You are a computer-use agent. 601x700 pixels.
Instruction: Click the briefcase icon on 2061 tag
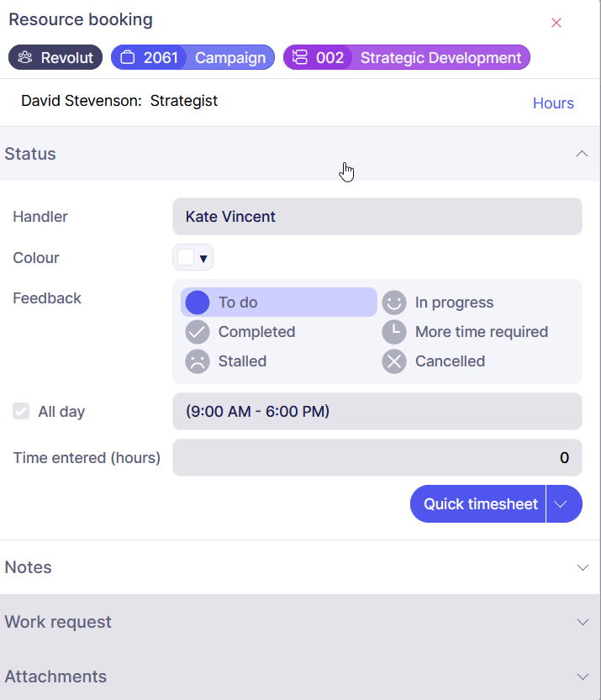pos(128,58)
